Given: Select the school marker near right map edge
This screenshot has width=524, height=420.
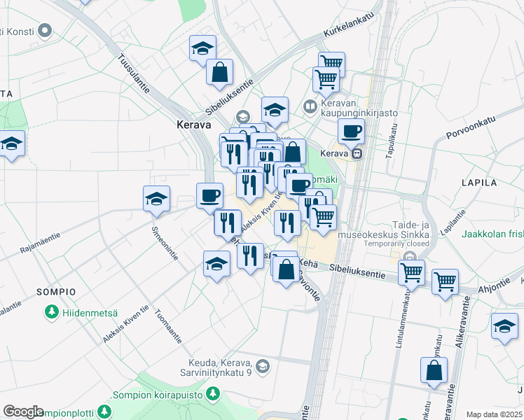Looking at the screenshot, I should tap(504, 327).
